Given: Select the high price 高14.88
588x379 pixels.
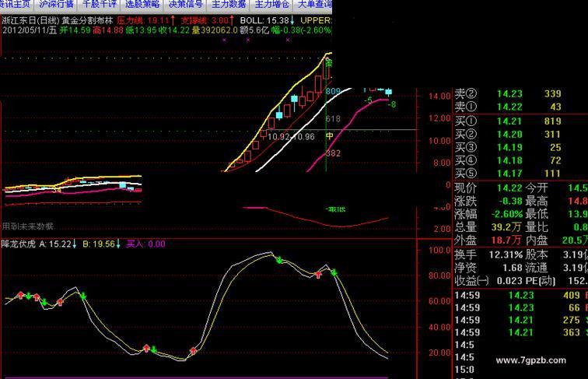Looking at the screenshot, I should tap(108, 30).
